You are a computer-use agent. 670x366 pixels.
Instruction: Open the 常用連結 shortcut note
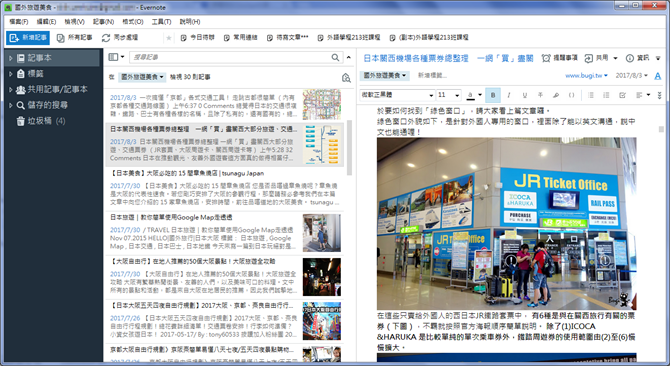click(x=241, y=38)
